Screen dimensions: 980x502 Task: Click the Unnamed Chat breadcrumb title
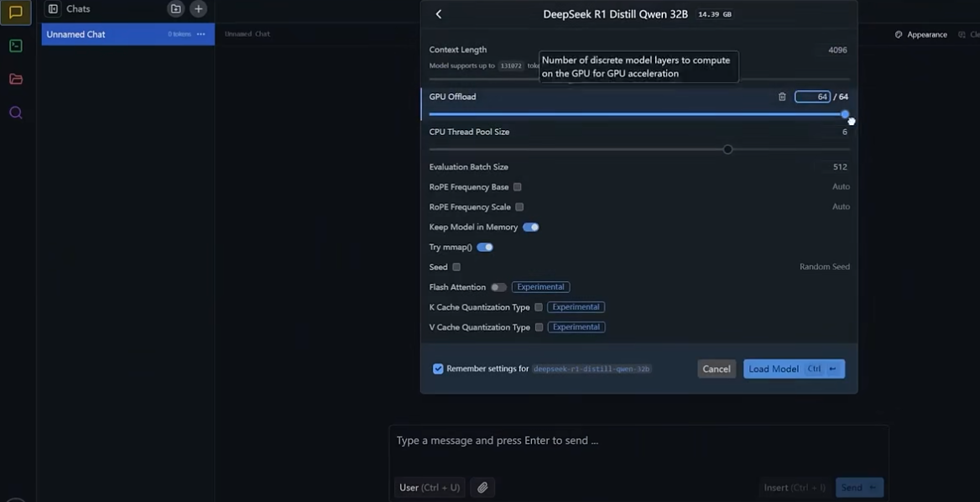point(248,34)
